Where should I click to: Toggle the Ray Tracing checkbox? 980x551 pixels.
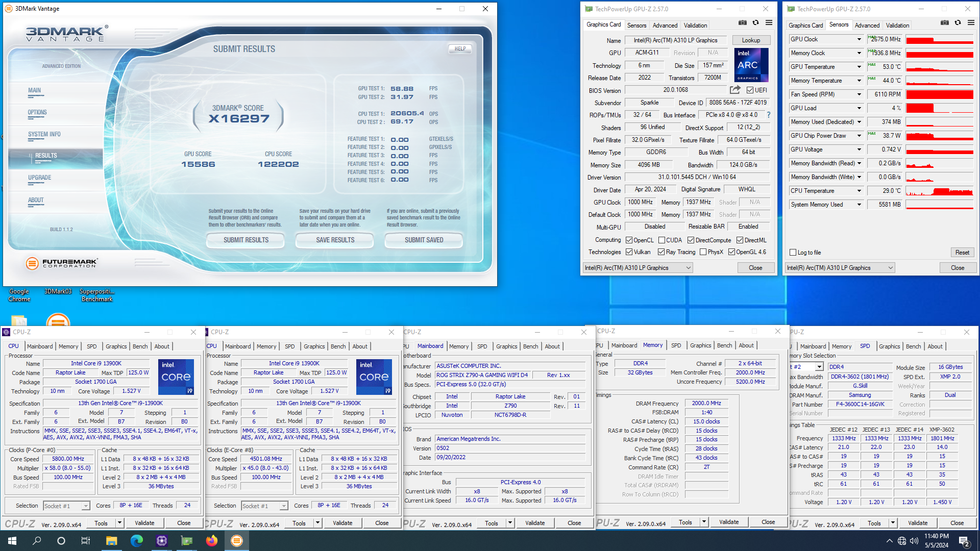coord(661,252)
